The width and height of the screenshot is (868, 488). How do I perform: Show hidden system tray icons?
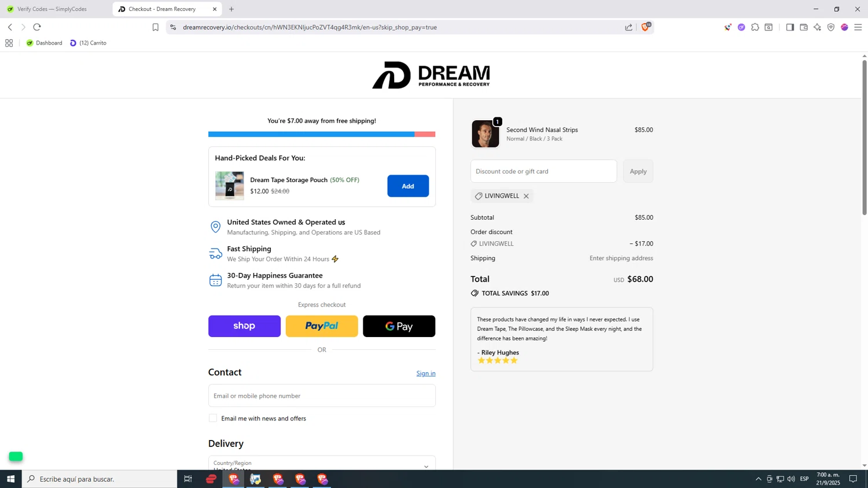point(758,479)
